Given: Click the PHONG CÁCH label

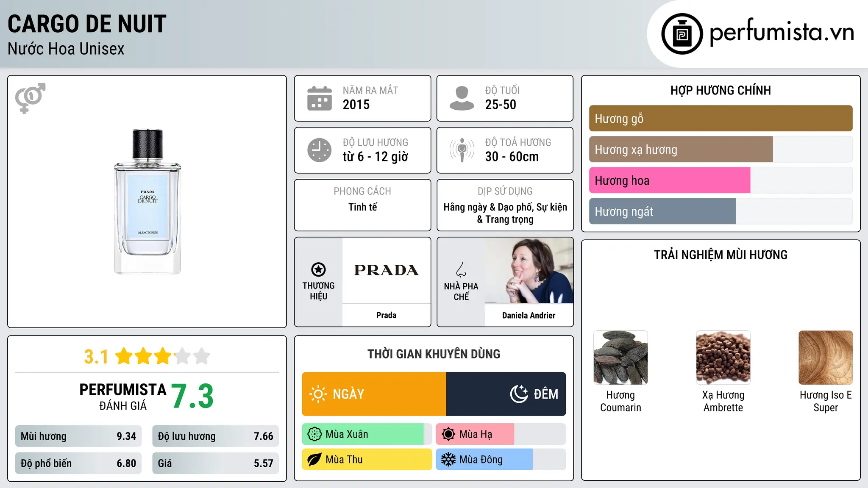Looking at the screenshot, I should [x=362, y=191].
